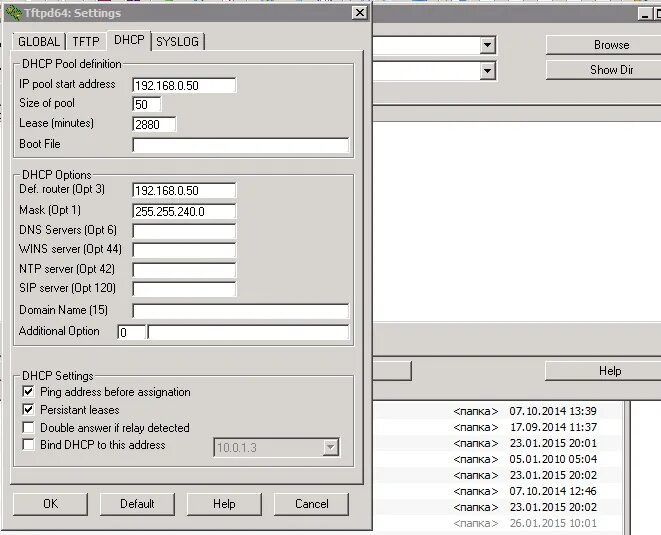Open the SYSLOG tab
The width and height of the screenshot is (661, 535).
coord(177,42)
